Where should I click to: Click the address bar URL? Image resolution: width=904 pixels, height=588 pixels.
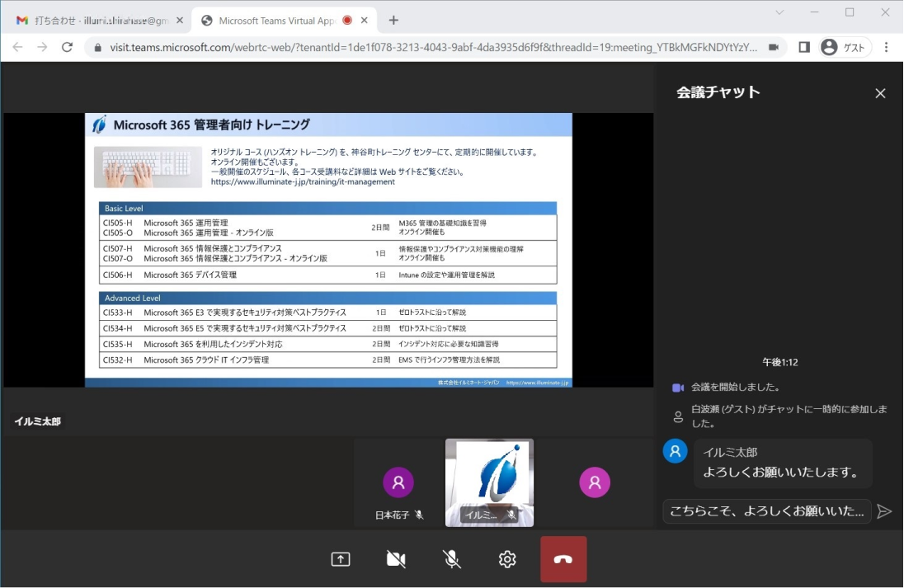point(434,48)
